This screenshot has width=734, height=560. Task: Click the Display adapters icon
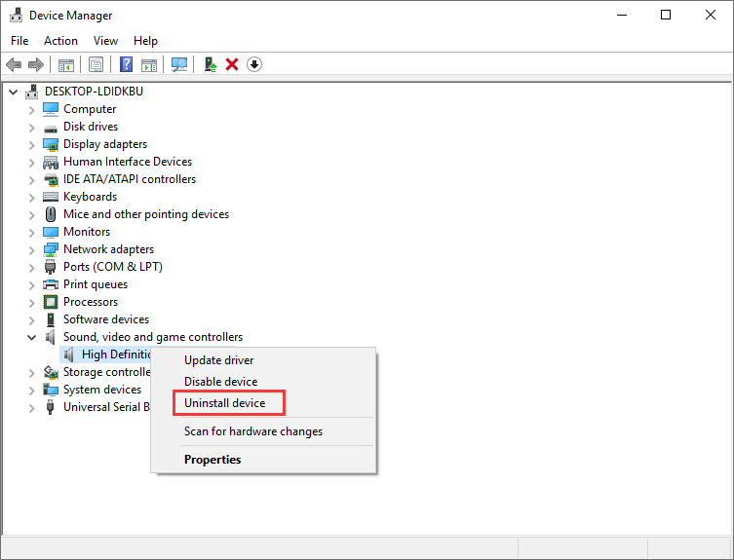51,144
